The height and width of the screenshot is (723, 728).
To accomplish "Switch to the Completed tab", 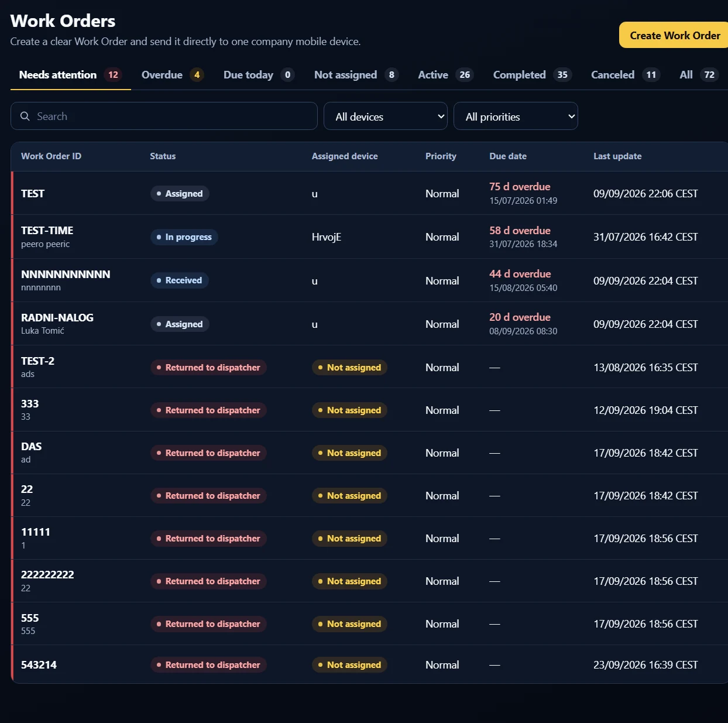I will (x=531, y=75).
